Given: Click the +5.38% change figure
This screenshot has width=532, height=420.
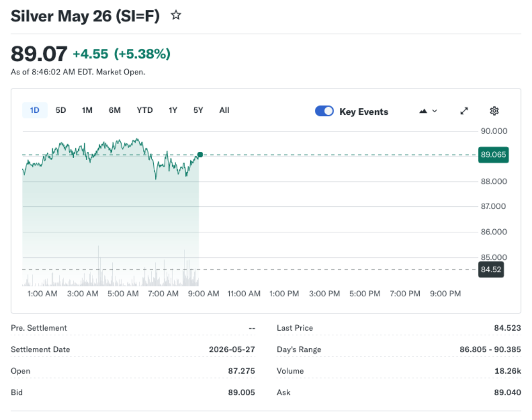Looking at the screenshot, I should tap(141, 54).
